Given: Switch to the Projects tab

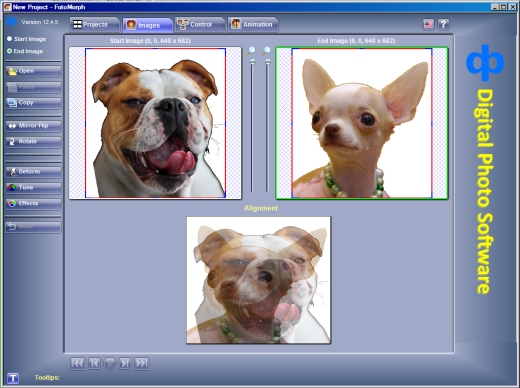Looking at the screenshot, I should click(x=94, y=24).
